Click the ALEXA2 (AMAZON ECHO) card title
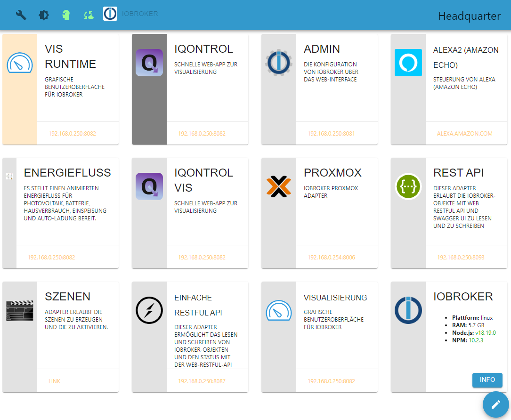 click(466, 57)
